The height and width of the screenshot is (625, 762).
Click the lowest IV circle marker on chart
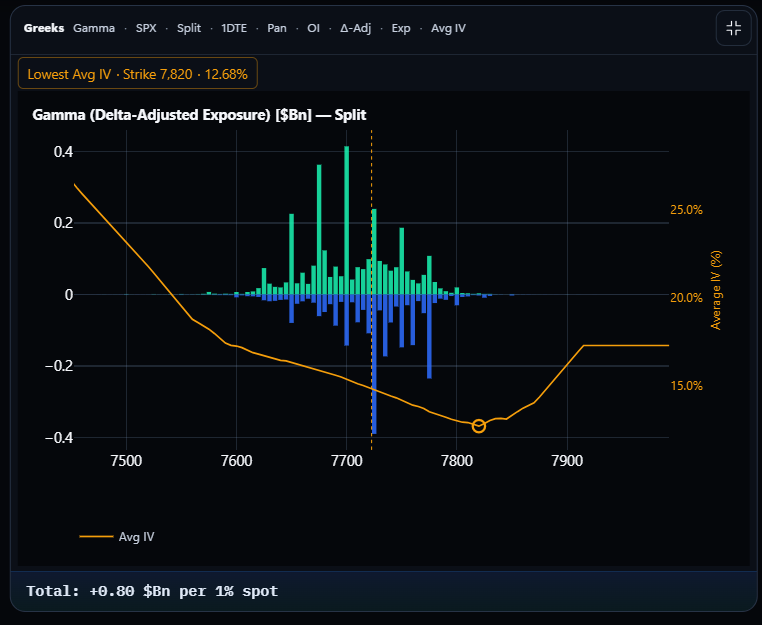click(x=479, y=426)
